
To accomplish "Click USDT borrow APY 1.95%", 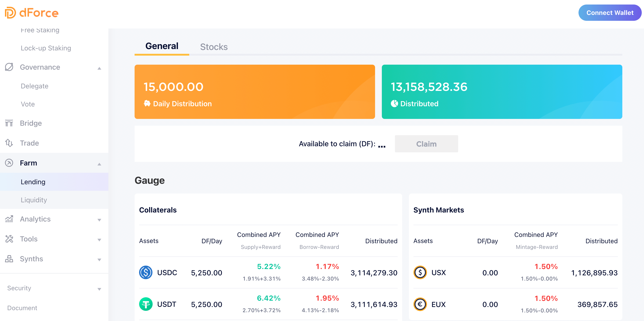I will (x=327, y=298).
